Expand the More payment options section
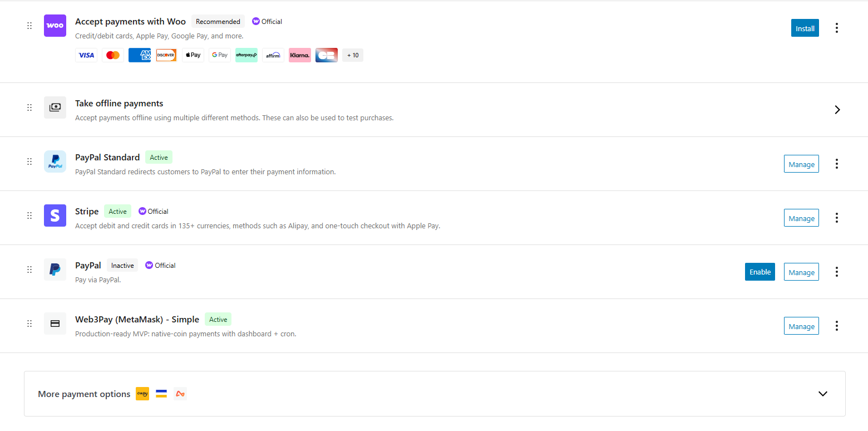Viewport: 868px width, 431px height. click(x=823, y=394)
